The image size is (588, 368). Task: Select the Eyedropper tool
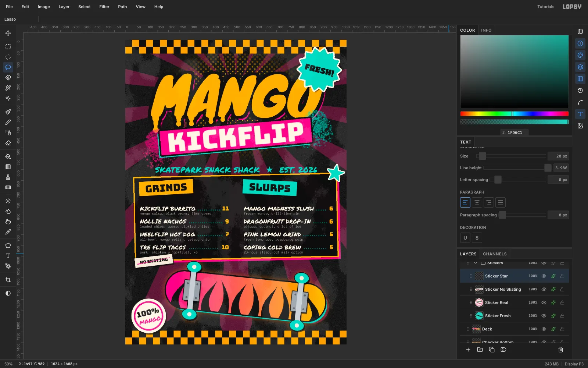click(8, 232)
